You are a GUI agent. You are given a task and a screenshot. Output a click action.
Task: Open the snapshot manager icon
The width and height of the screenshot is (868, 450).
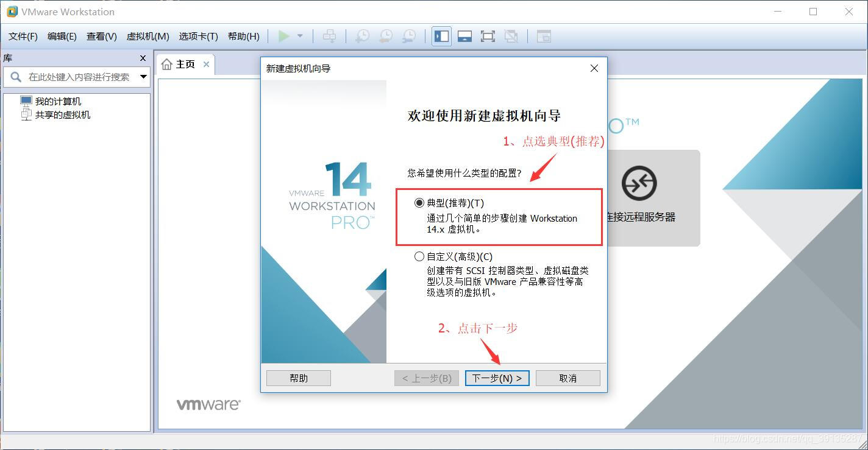point(408,36)
